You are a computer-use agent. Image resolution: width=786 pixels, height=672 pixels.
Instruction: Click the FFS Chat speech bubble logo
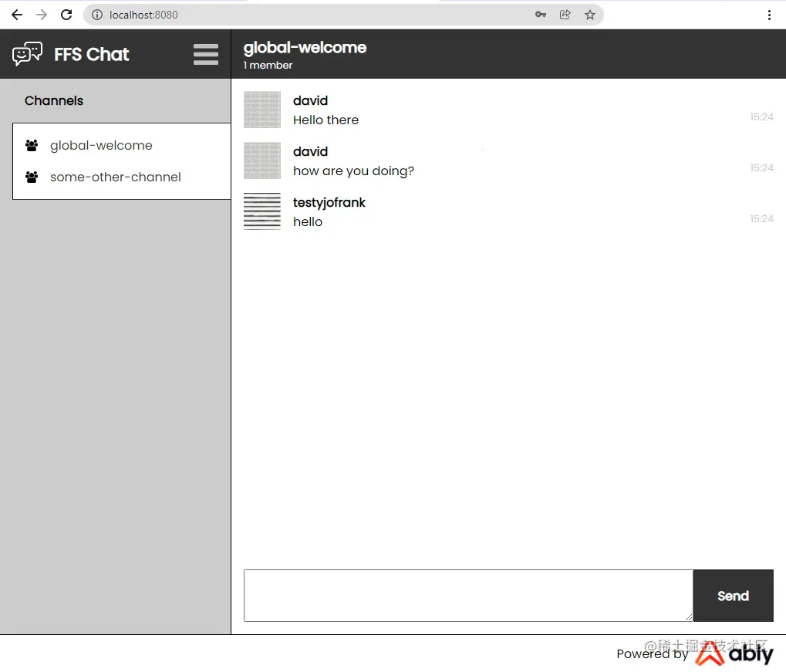(x=27, y=54)
